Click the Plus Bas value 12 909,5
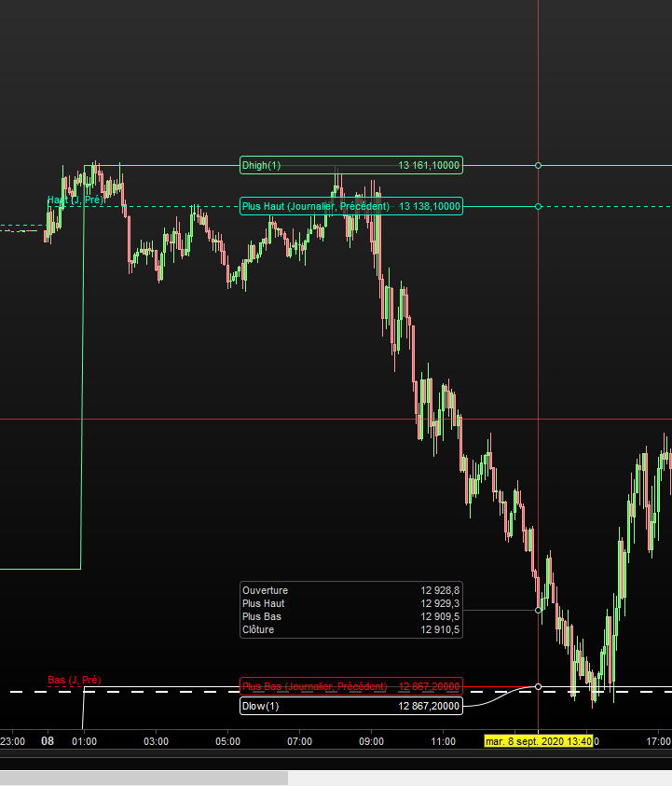Viewport: 672px width, 786px height. pyautogui.click(x=440, y=616)
